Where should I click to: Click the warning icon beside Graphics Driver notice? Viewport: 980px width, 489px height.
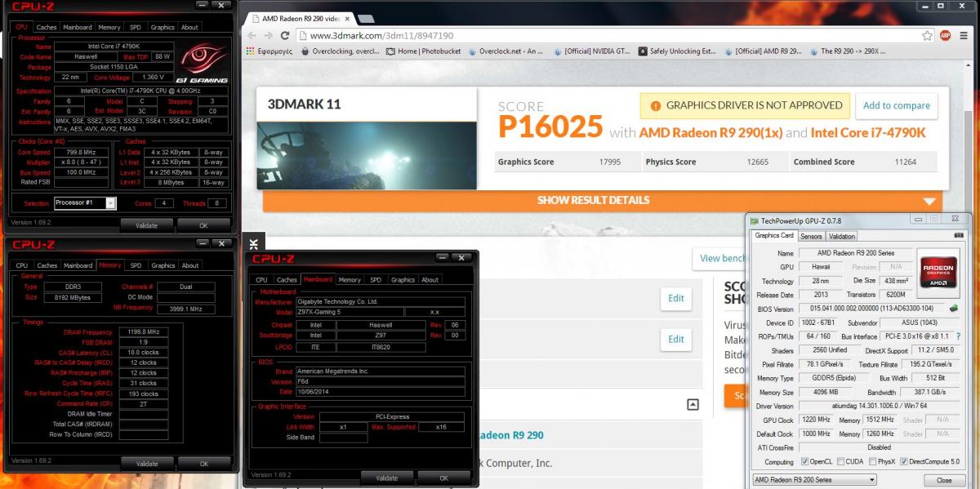pos(655,105)
